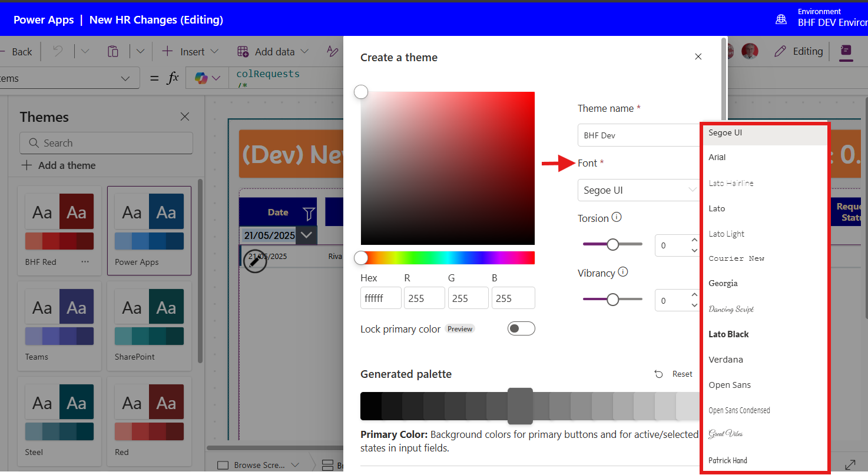This screenshot has height=475, width=868.
Task: Select the highlighted primary palette swatch
Action: pyautogui.click(x=520, y=406)
